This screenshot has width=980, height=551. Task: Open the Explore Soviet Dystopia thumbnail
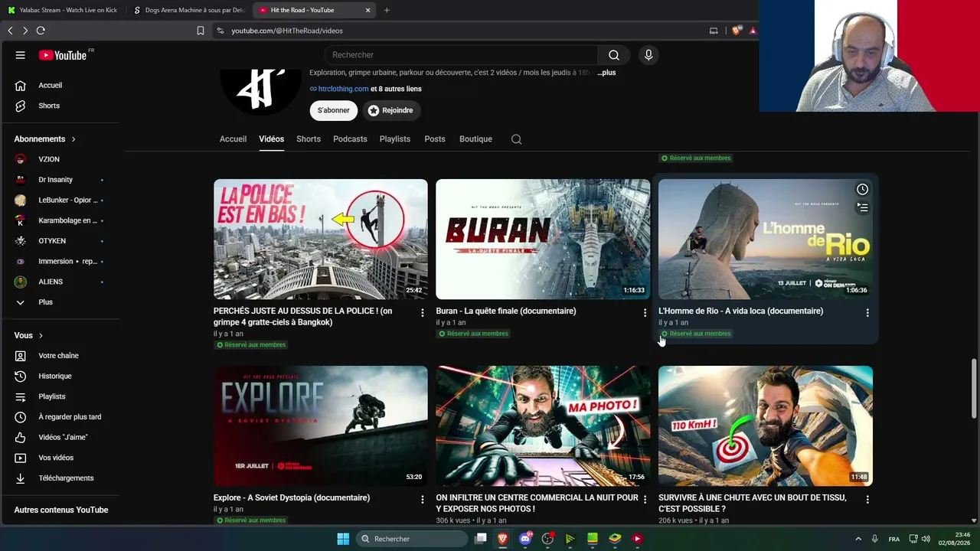coord(321,425)
